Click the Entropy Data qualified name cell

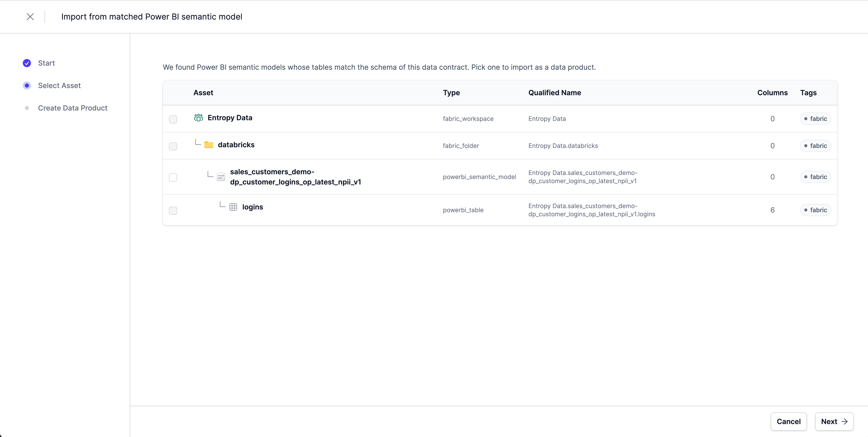click(547, 119)
